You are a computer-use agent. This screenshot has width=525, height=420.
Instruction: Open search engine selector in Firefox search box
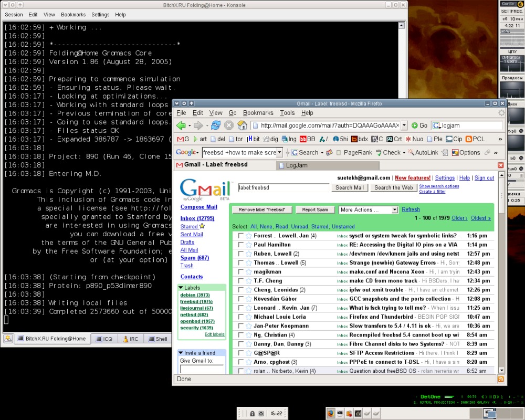[437, 125]
